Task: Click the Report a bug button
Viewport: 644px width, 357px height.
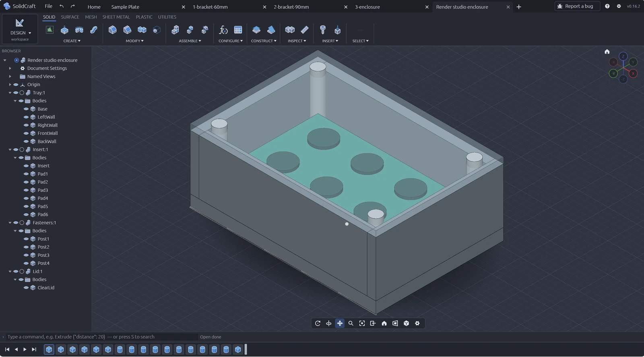Action: click(577, 6)
